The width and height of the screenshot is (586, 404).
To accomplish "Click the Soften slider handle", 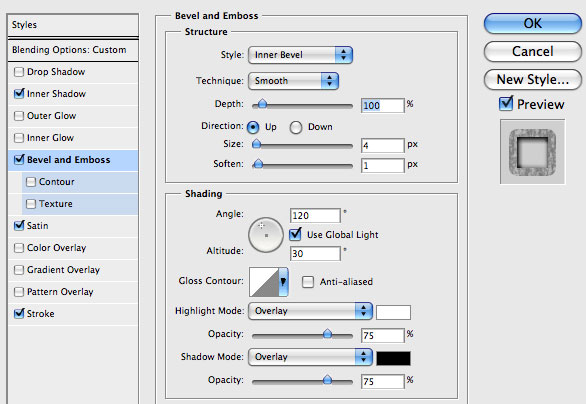I will point(258,164).
